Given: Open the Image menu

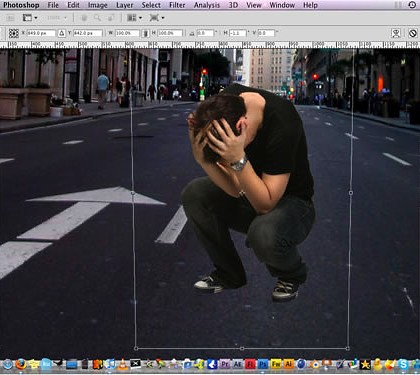Looking at the screenshot, I should (x=98, y=5).
